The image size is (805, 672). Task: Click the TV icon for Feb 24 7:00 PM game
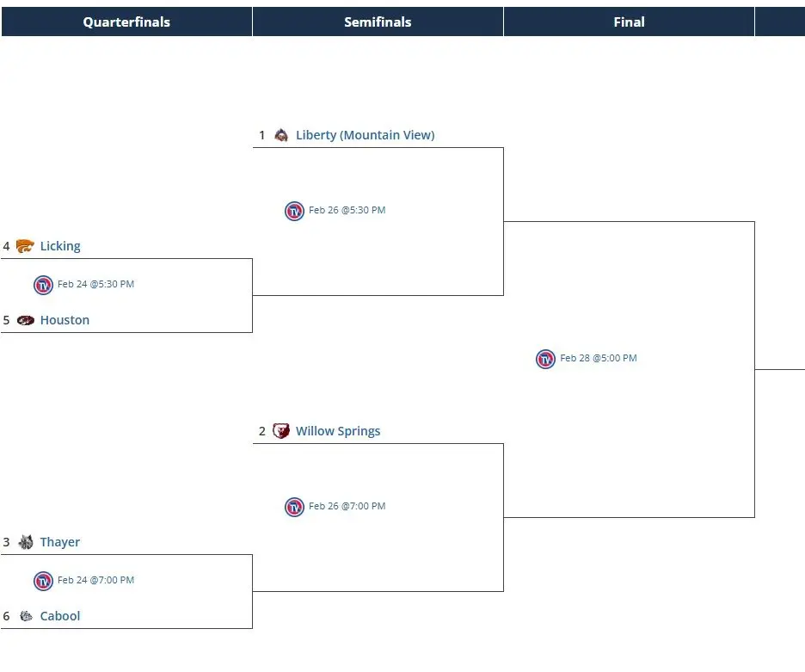point(43,581)
